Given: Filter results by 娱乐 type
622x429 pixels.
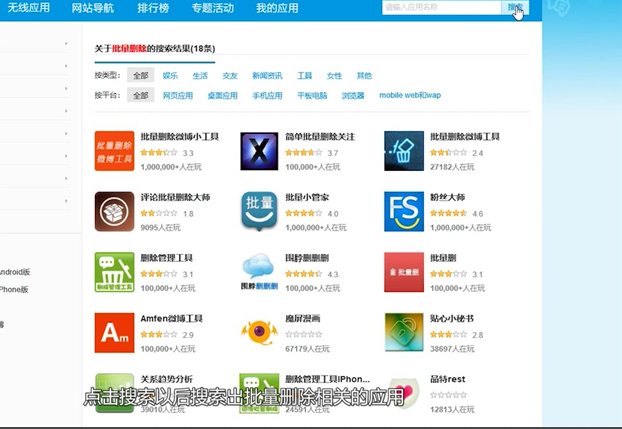Looking at the screenshot, I should (170, 75).
